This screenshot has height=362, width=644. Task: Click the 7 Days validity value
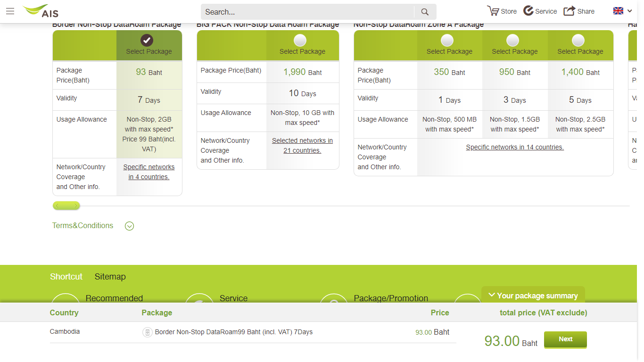[149, 100]
